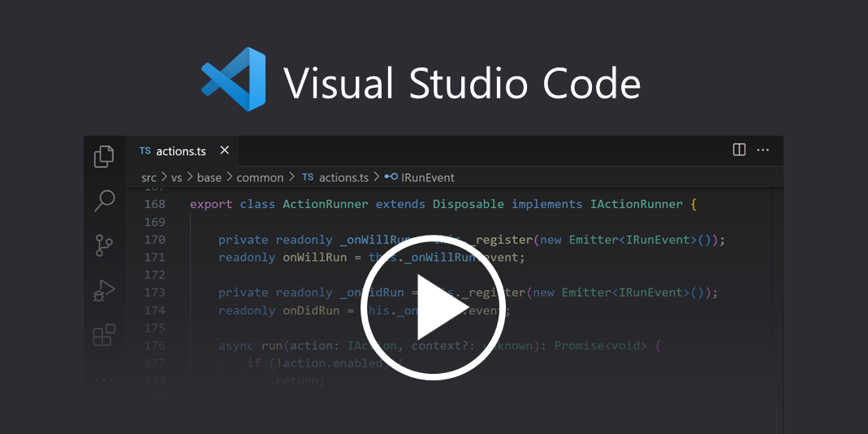Click the IActionRunner interface name
This screenshot has width=868, height=434.
coord(637,204)
